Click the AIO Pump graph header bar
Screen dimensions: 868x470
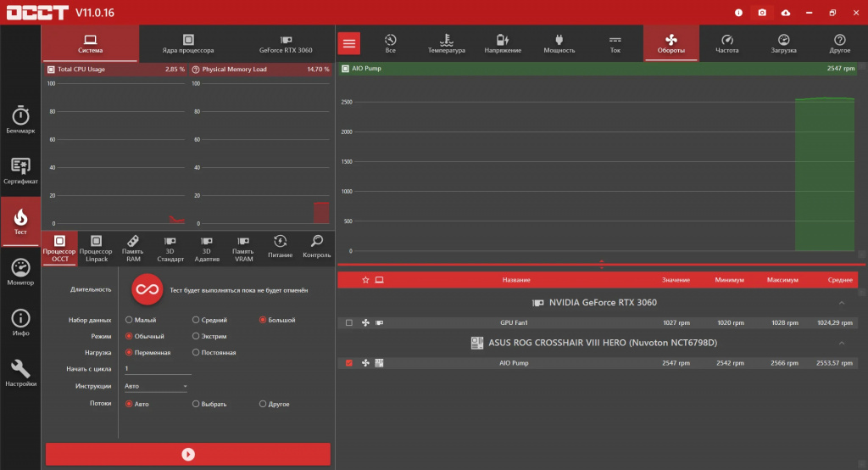click(598, 69)
